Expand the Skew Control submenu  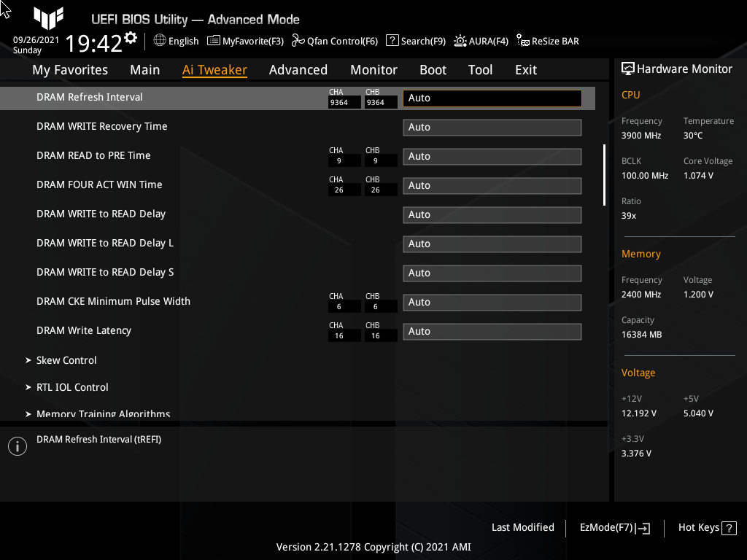(x=66, y=359)
